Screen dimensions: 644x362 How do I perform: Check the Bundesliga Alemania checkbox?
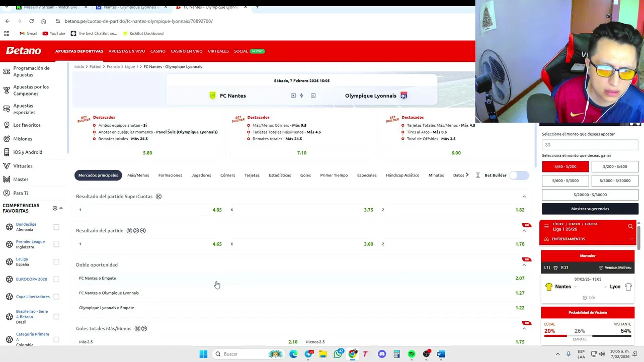point(56,227)
